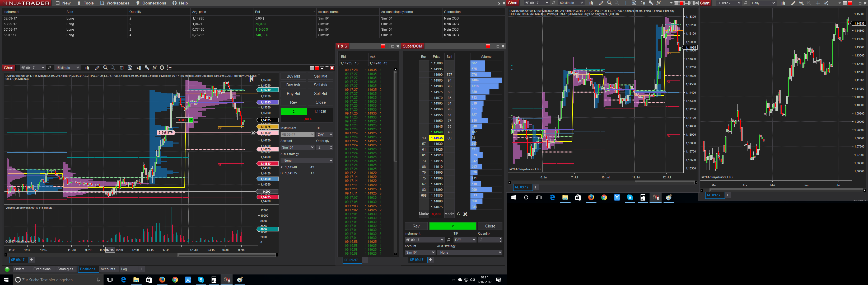Click vertical scrollbar in T&S window
868x285 pixels.
point(395,116)
